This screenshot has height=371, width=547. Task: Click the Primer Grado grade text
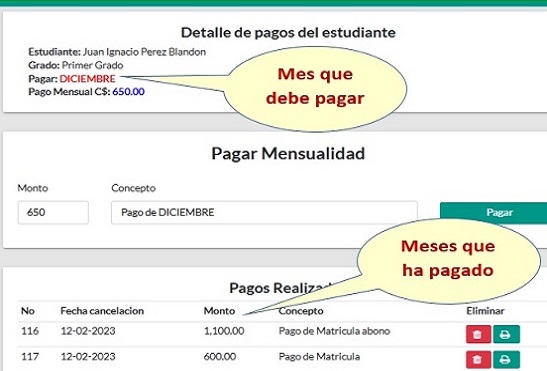92,65
